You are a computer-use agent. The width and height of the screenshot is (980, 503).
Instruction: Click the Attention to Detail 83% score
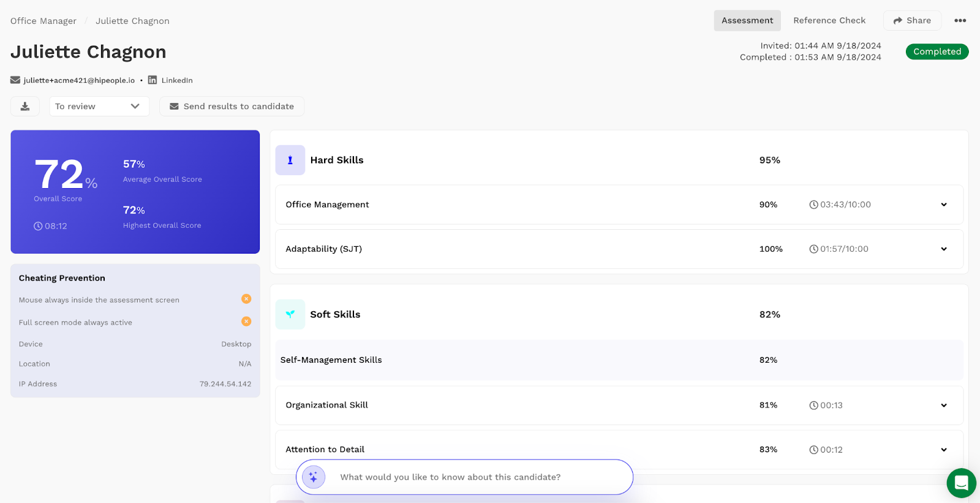pyautogui.click(x=768, y=450)
